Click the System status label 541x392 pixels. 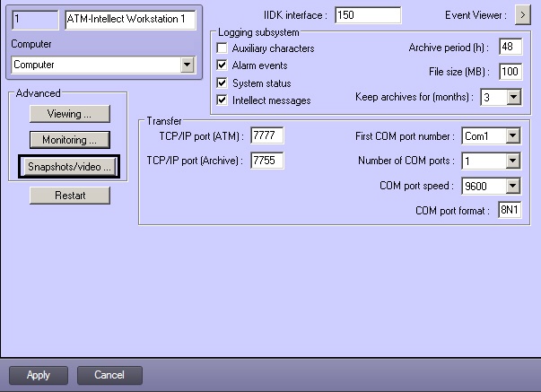click(262, 83)
